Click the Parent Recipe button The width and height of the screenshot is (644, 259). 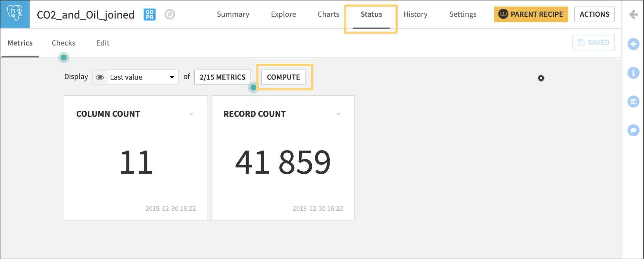pos(531,14)
